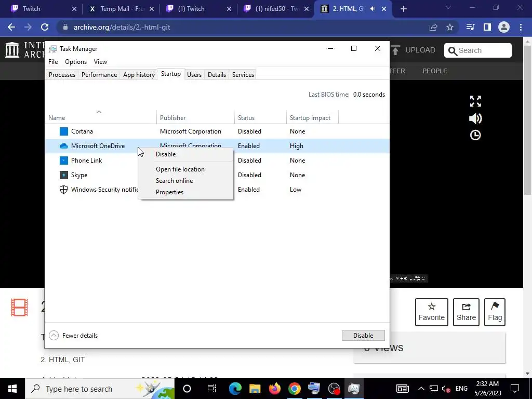
Task: Switch to the Services tab
Action: coord(243,75)
